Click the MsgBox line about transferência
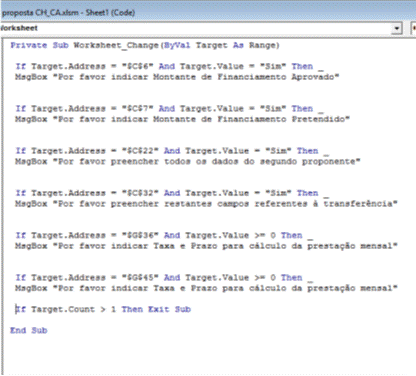This screenshot has width=416, height=376. [206, 204]
